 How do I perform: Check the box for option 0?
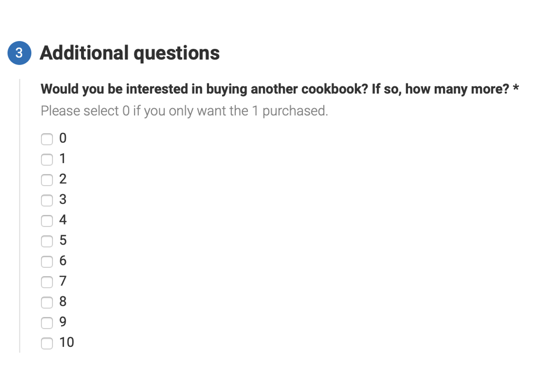[x=47, y=139]
